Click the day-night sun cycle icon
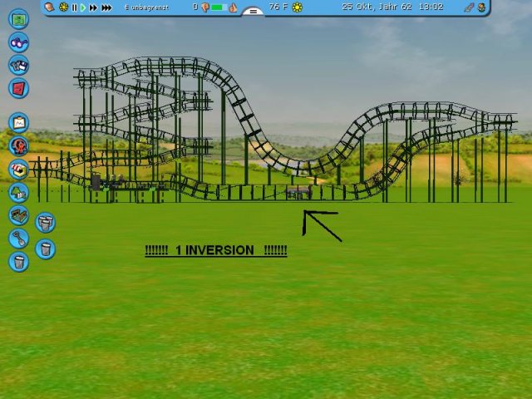 coord(63,7)
